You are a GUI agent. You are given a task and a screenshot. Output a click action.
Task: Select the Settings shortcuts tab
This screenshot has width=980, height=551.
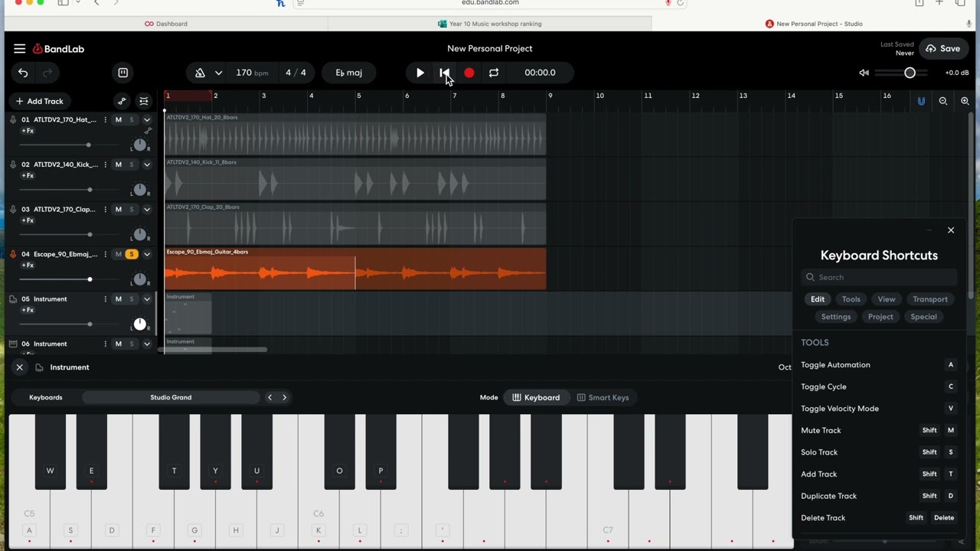(x=836, y=317)
